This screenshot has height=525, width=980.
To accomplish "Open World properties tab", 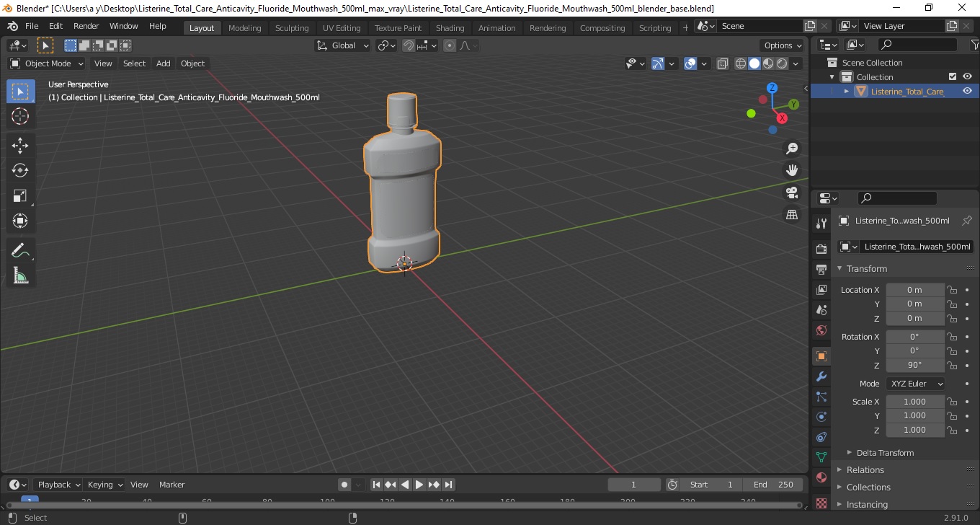I will [x=821, y=330].
